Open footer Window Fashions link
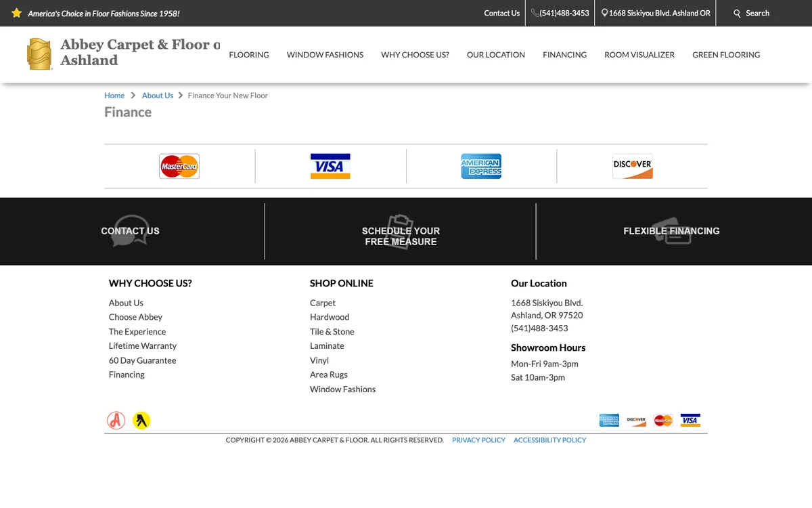 (x=342, y=389)
